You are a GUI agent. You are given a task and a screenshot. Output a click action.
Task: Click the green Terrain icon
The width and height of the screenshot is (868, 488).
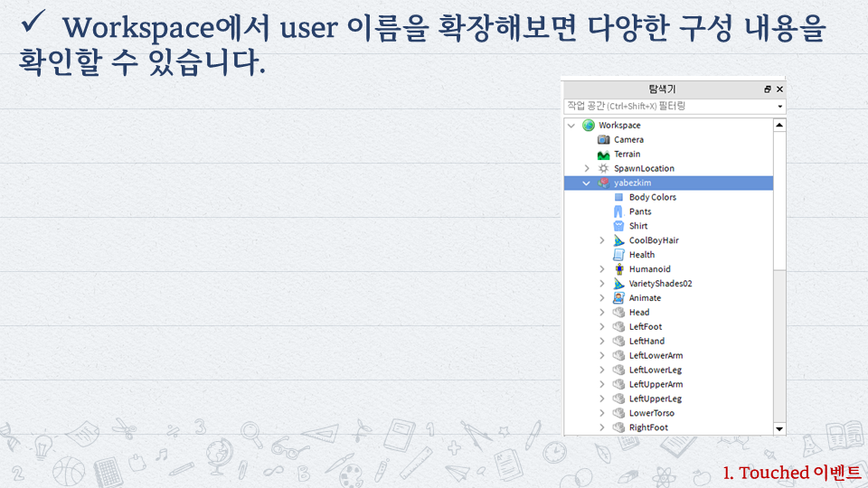603,155
